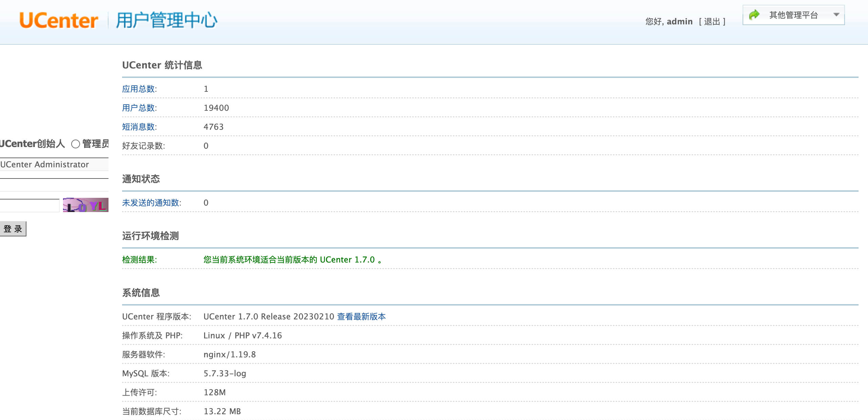Click the UCenter Administrator username field

click(x=54, y=165)
